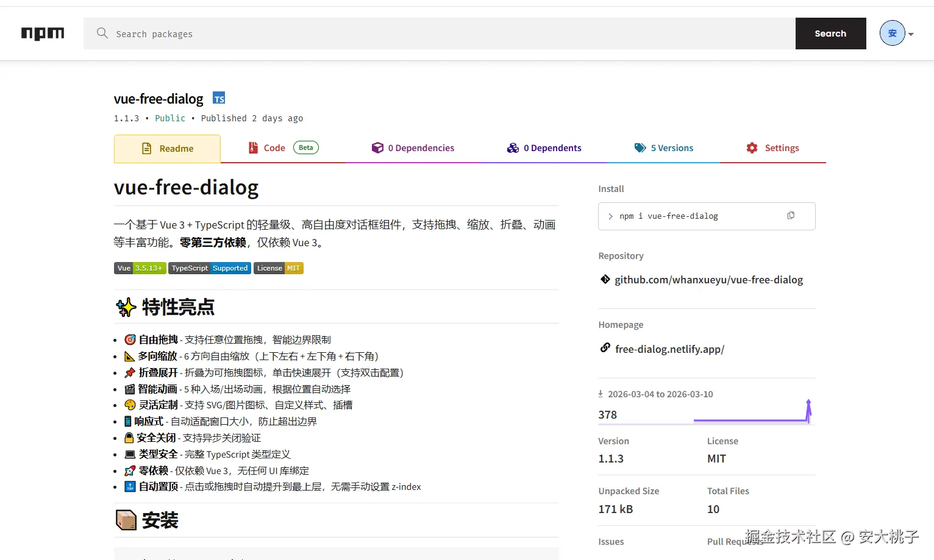Open the 5 Versions tab

click(x=664, y=148)
